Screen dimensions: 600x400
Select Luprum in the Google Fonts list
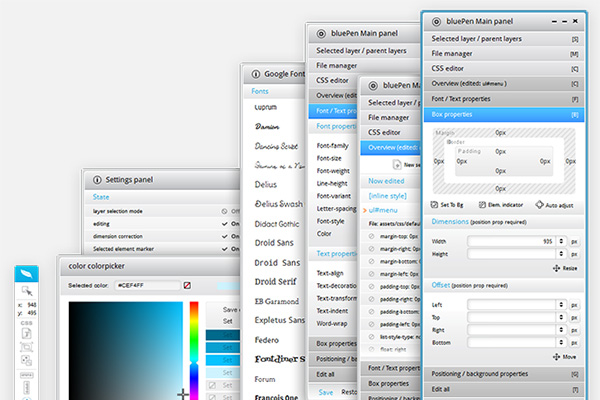pyautogui.click(x=266, y=107)
